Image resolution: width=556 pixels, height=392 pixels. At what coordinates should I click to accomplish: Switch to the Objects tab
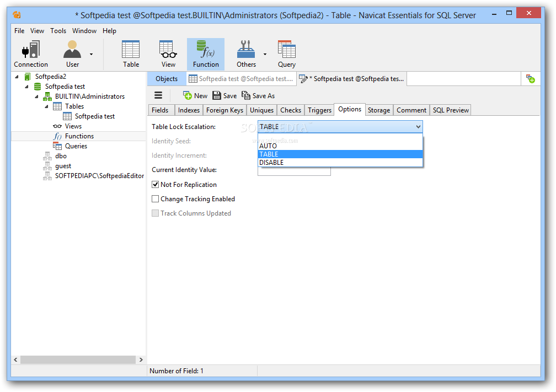[167, 79]
